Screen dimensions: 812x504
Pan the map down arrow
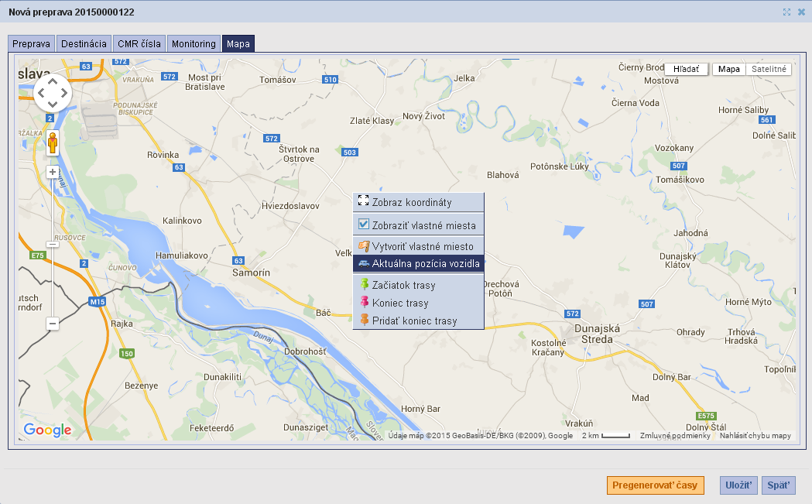coord(53,105)
